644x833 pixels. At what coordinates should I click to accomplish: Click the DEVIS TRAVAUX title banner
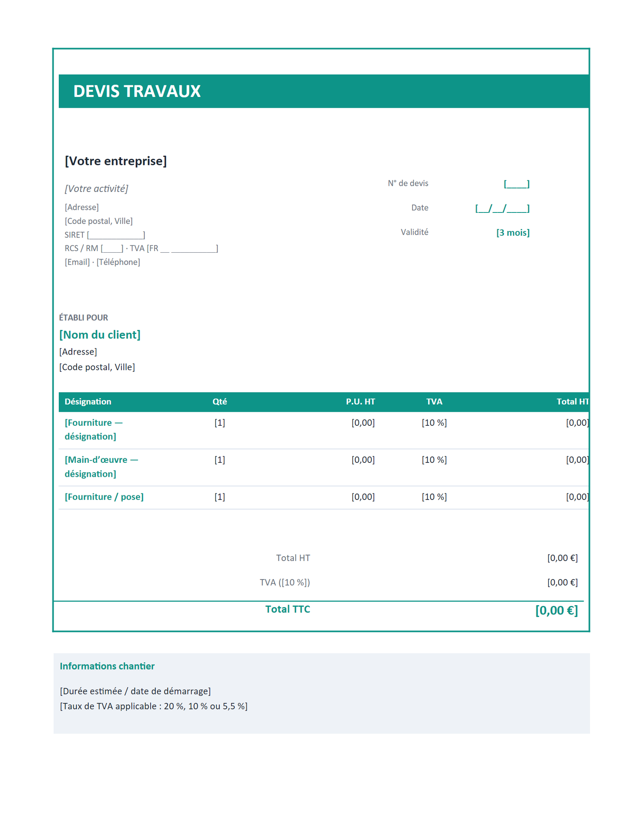[x=324, y=91]
